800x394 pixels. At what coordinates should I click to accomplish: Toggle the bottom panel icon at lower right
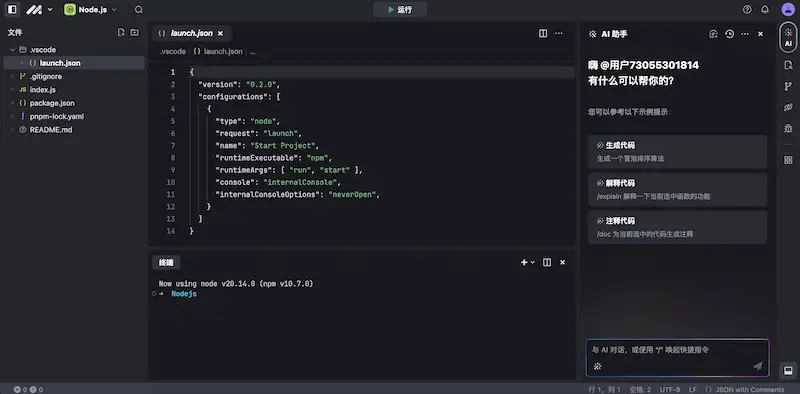coord(788,370)
